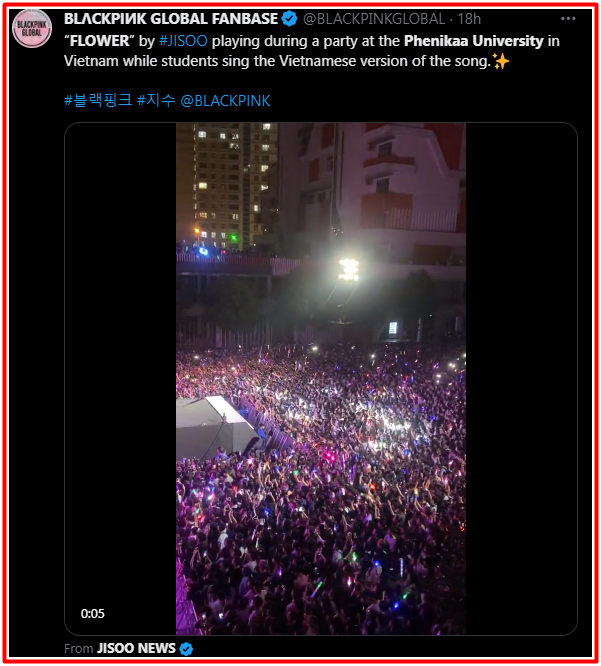601x666 pixels.
Task: Open the JISOO NEWS source account
Action: click(x=136, y=648)
